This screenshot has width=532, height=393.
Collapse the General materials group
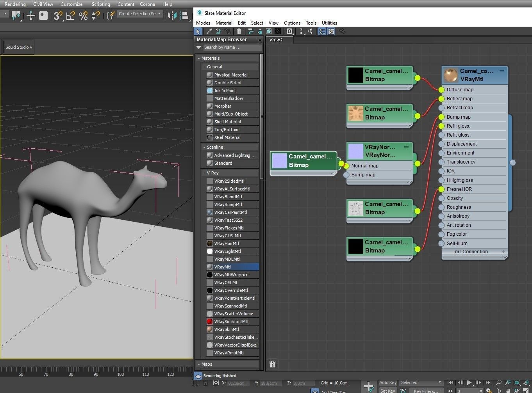click(204, 67)
